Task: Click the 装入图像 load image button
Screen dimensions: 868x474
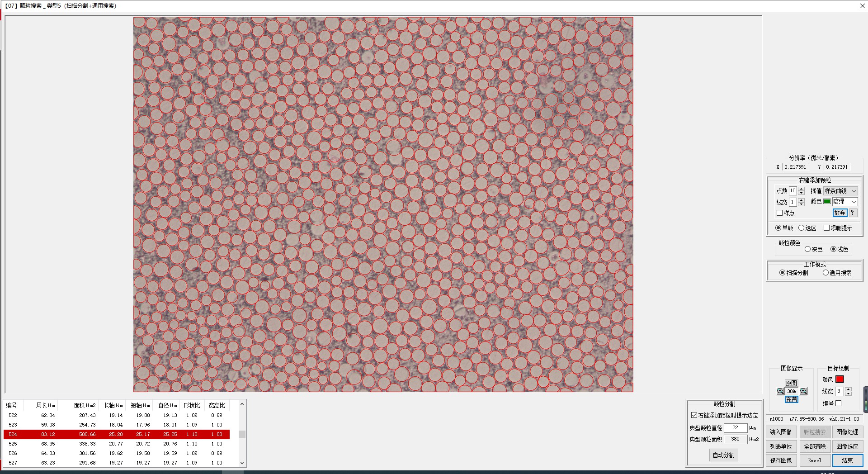Action: point(781,432)
